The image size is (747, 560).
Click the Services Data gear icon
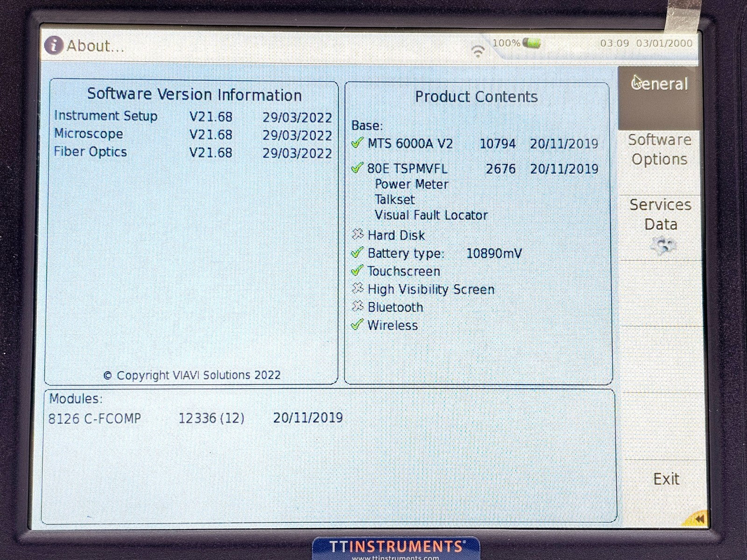click(x=663, y=246)
